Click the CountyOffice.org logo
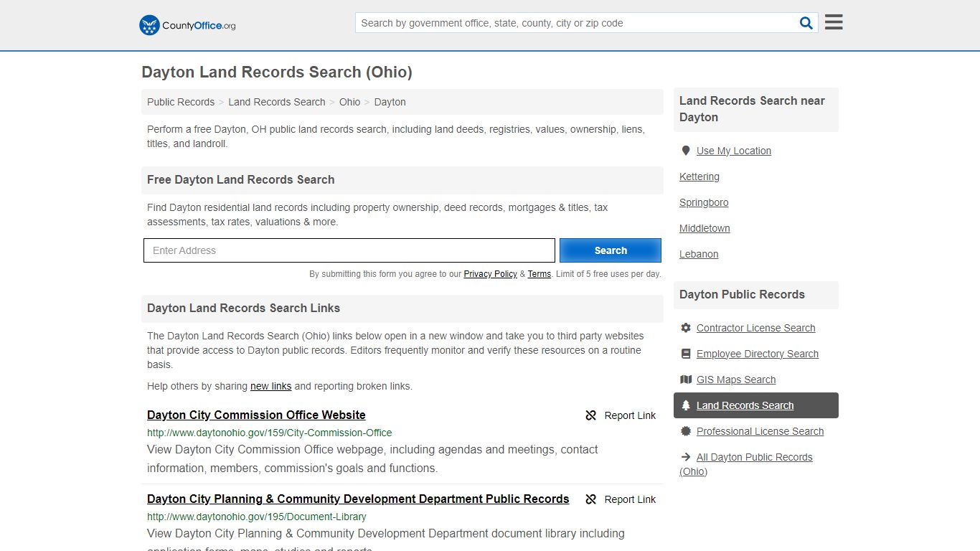The image size is (980, 551). click(x=187, y=25)
